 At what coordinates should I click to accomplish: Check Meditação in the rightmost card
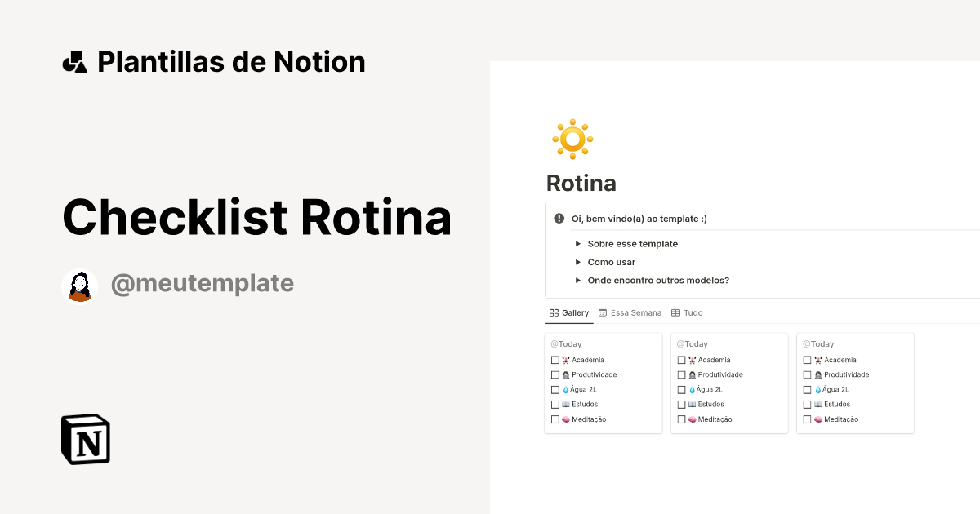click(807, 419)
